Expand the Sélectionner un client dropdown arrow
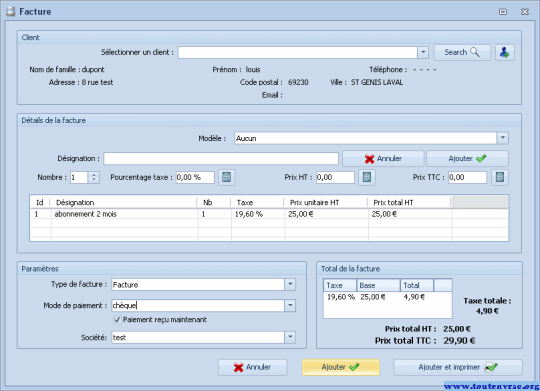 click(423, 52)
